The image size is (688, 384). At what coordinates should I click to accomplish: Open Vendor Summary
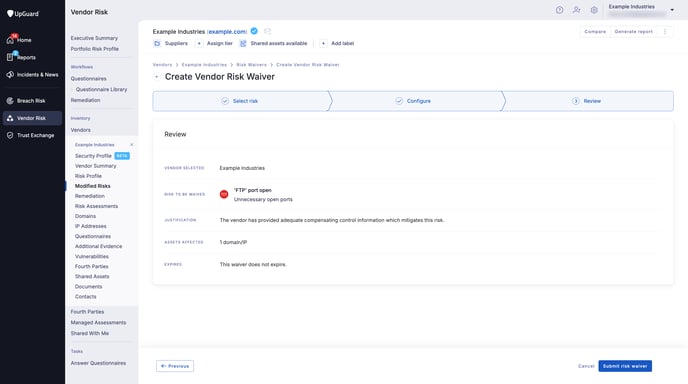tap(96, 166)
